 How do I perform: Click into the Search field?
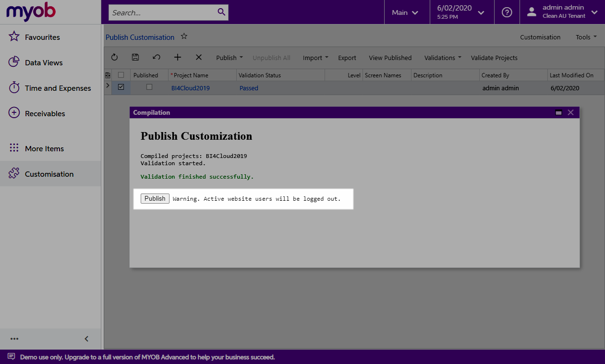coord(163,12)
